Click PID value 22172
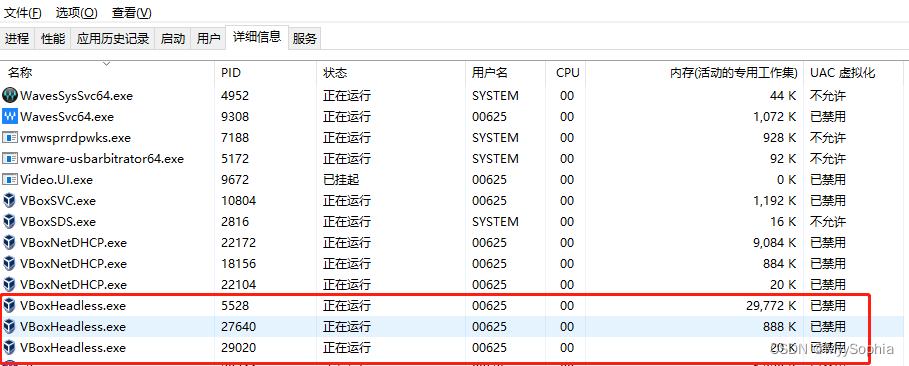 click(x=238, y=242)
